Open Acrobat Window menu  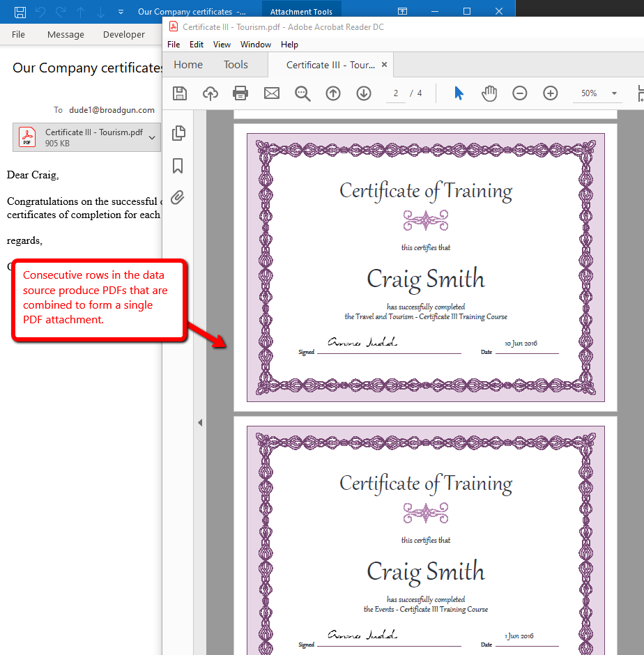[255, 45]
